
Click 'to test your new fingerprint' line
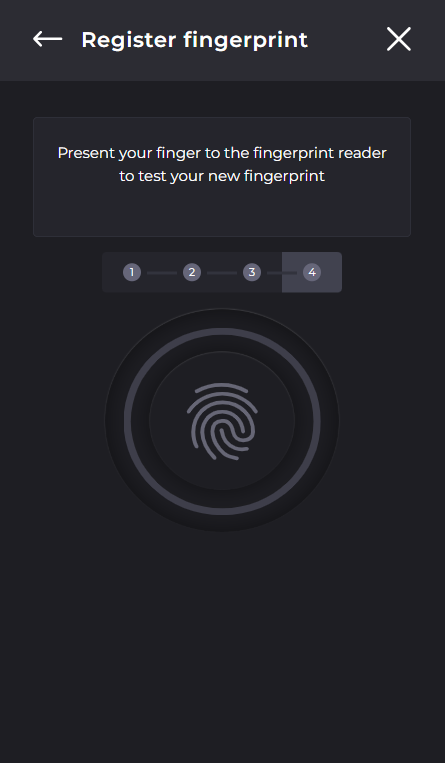[222, 176]
